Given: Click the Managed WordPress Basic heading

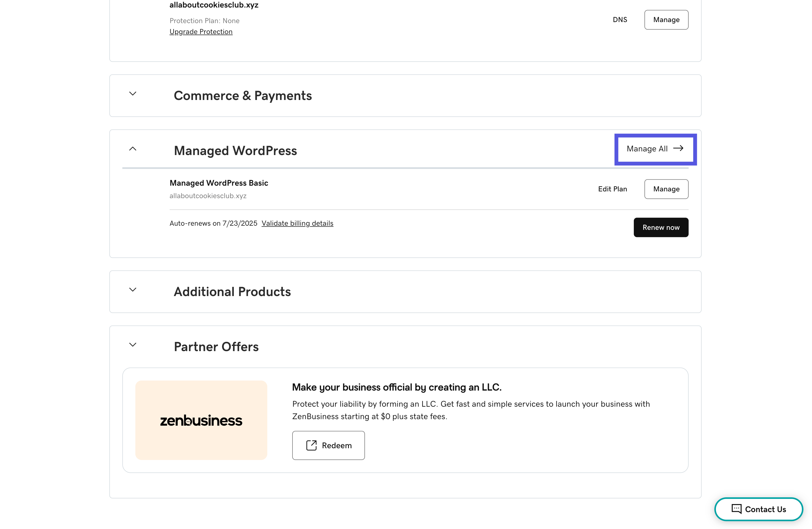Looking at the screenshot, I should [219, 183].
